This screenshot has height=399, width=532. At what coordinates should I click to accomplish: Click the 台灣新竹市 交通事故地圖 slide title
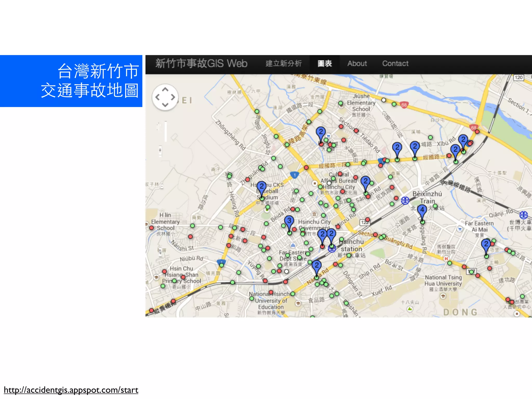click(90, 81)
